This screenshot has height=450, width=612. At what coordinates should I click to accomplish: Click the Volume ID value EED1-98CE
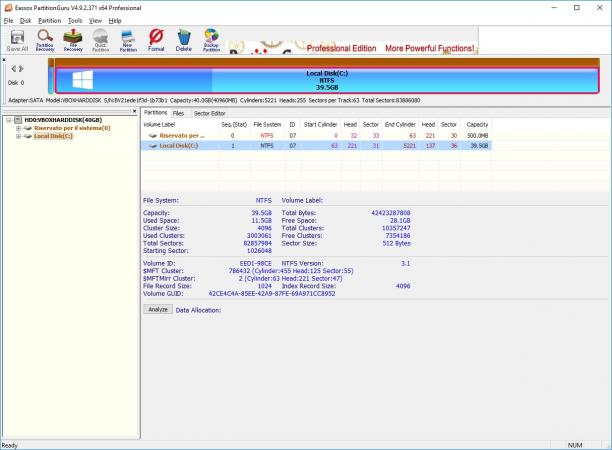click(256, 263)
